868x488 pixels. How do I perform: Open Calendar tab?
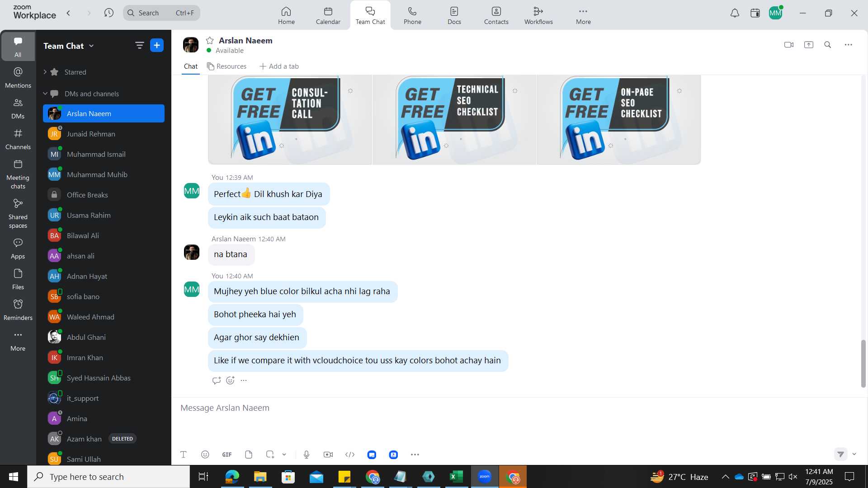pyautogui.click(x=328, y=15)
